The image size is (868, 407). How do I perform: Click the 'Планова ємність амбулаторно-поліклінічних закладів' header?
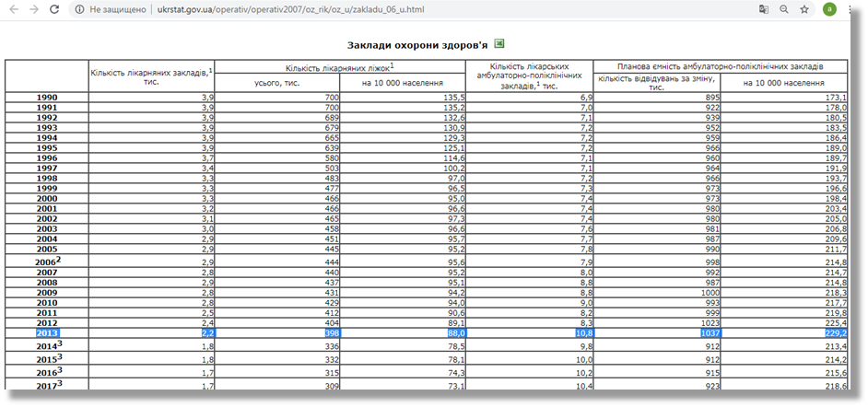pyautogui.click(x=720, y=66)
